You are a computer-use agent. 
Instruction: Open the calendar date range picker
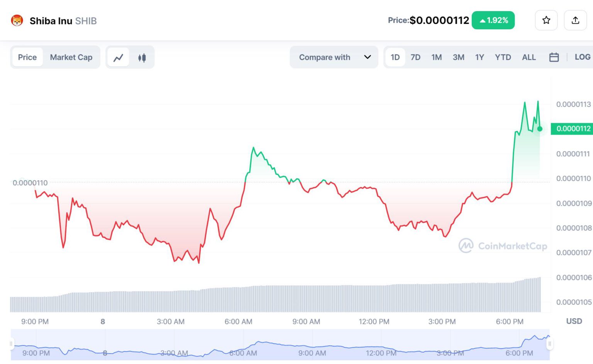coord(554,57)
